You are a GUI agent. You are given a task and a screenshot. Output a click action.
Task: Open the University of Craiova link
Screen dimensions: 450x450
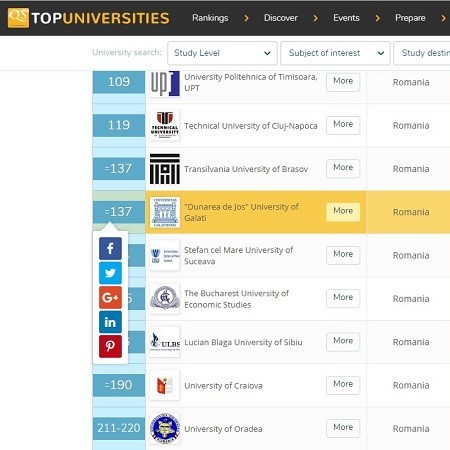point(223,386)
